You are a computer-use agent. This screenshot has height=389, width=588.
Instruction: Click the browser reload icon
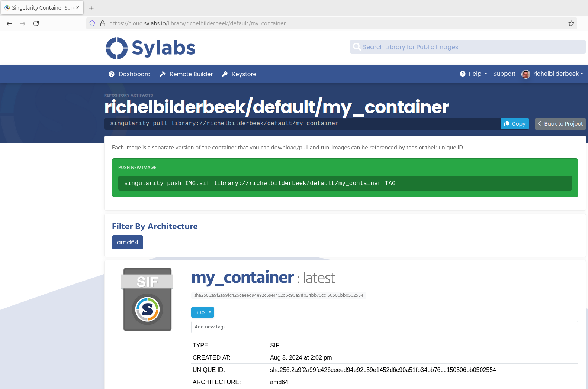pos(36,23)
